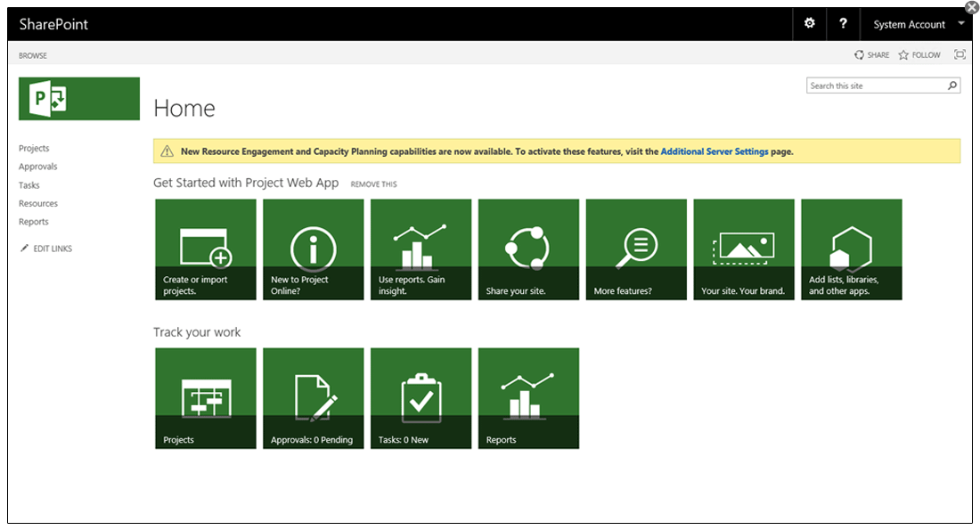Open the More features? tile
The width and height of the screenshot is (980, 530).
[636, 249]
